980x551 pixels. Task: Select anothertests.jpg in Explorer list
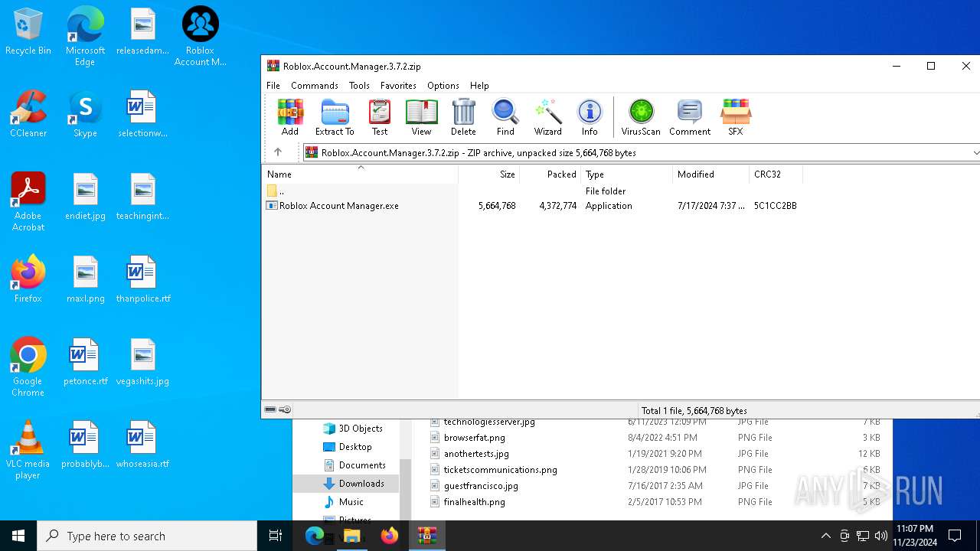(x=476, y=454)
